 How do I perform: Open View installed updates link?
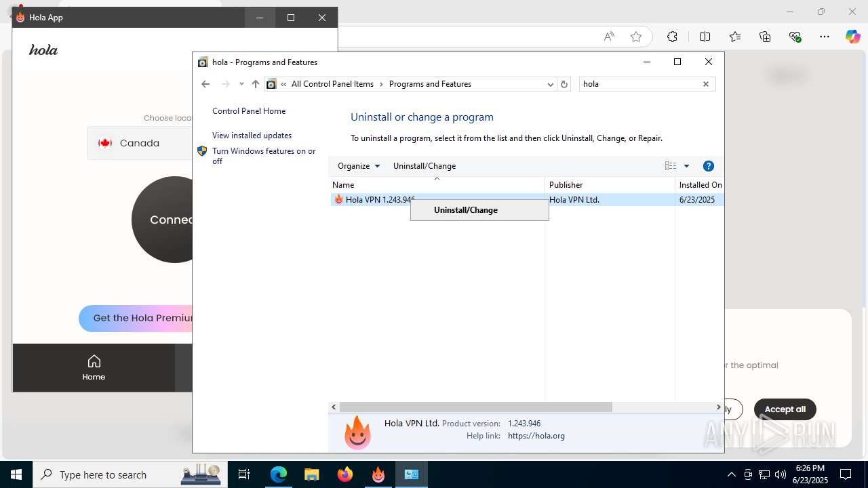tap(252, 136)
